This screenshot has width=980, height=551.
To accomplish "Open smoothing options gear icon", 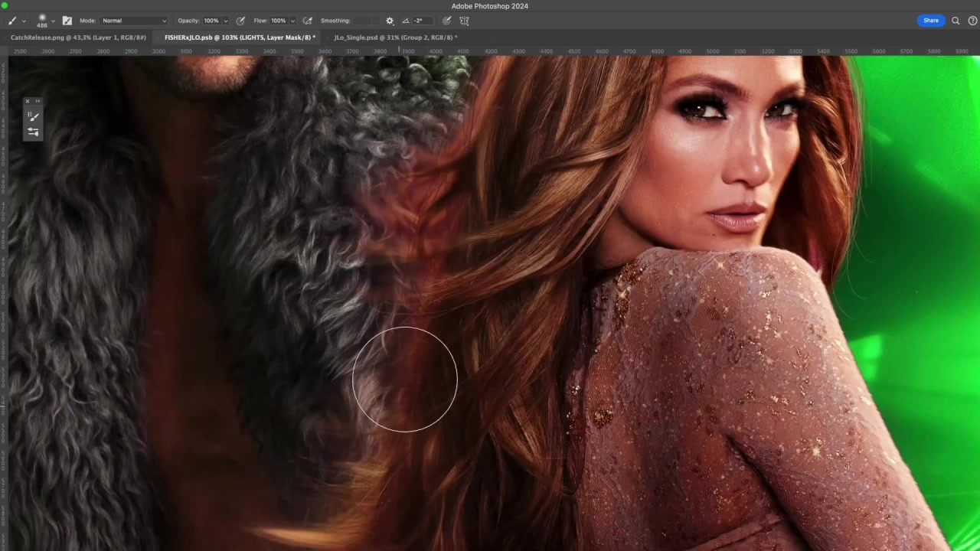I will click(x=390, y=21).
